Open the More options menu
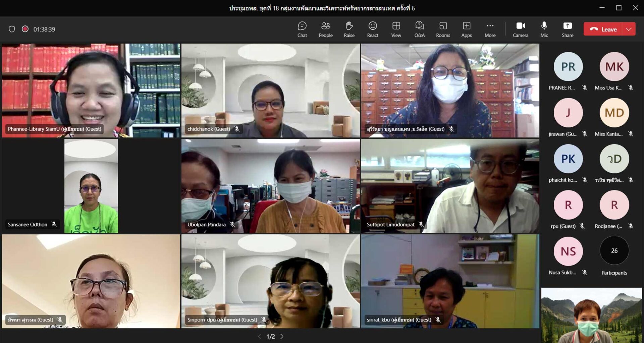 [490, 29]
